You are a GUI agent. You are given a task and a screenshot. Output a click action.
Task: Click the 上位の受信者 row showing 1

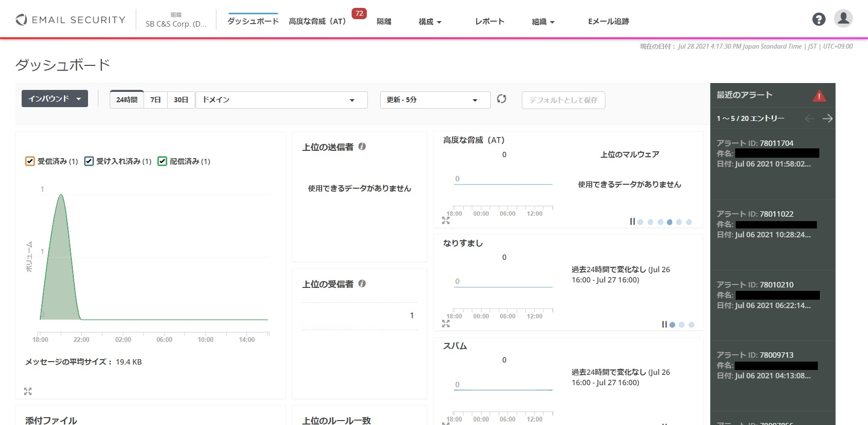tap(359, 315)
